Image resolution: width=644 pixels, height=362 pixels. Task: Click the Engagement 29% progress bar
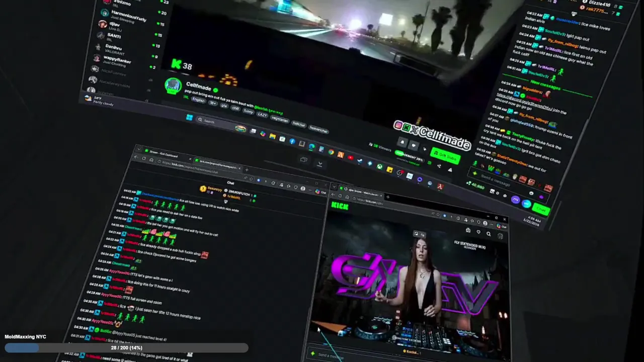click(x=410, y=156)
